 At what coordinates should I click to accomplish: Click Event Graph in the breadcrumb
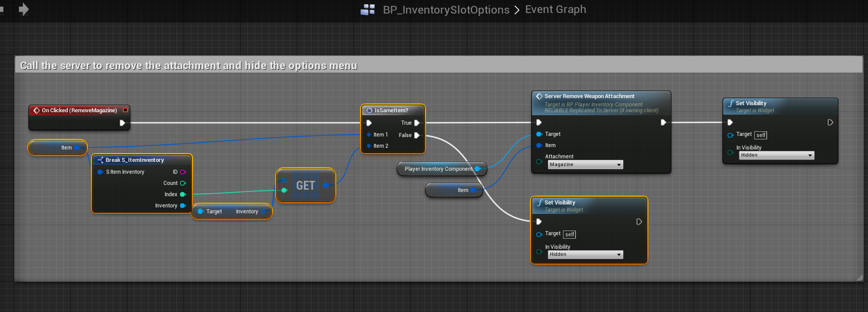pos(555,9)
